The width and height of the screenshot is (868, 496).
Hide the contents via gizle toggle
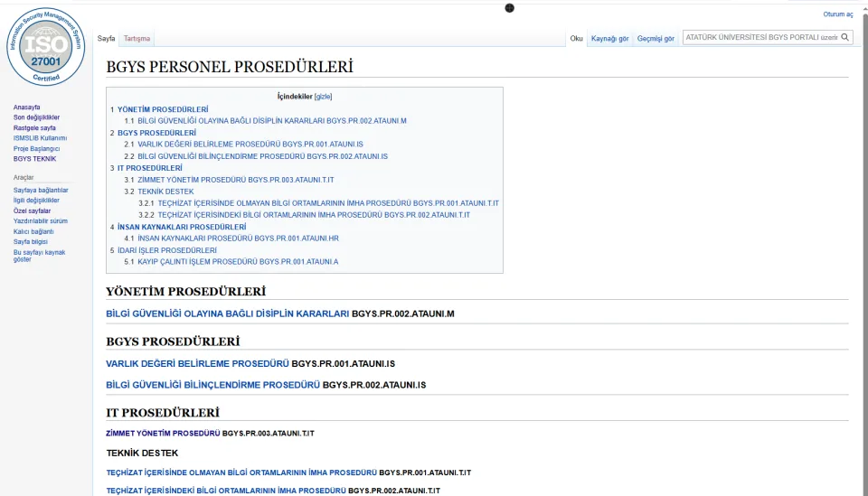click(324, 96)
